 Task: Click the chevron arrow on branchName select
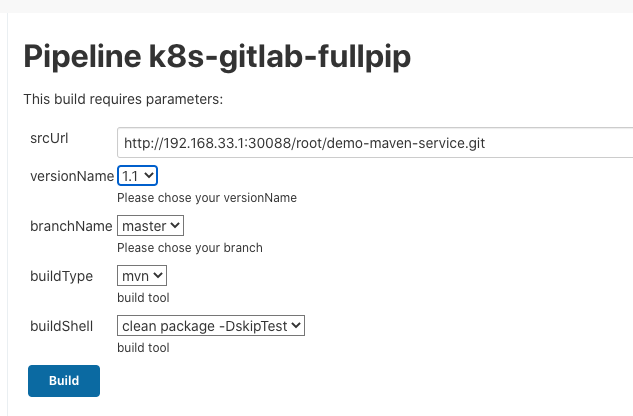pyautogui.click(x=176, y=226)
